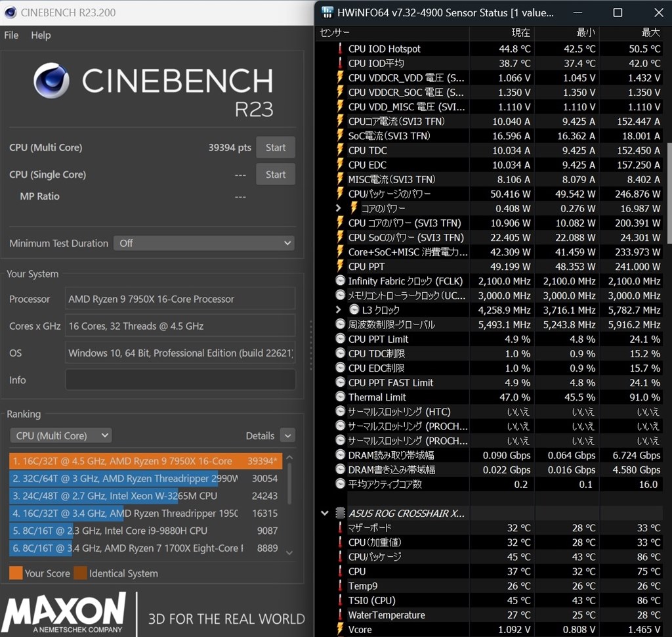The height and width of the screenshot is (637, 672).
Task: Open the Cinebench File menu
Action: [x=11, y=35]
